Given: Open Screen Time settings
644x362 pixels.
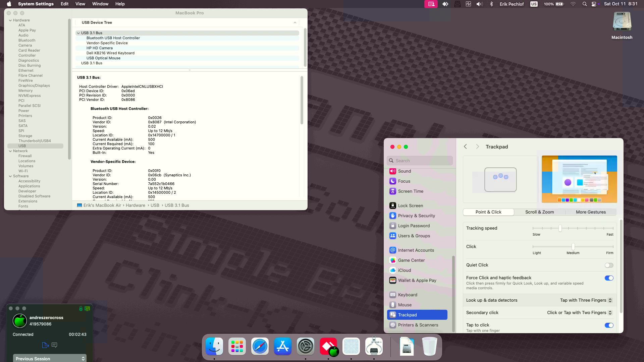Looking at the screenshot, I should click(417, 191).
